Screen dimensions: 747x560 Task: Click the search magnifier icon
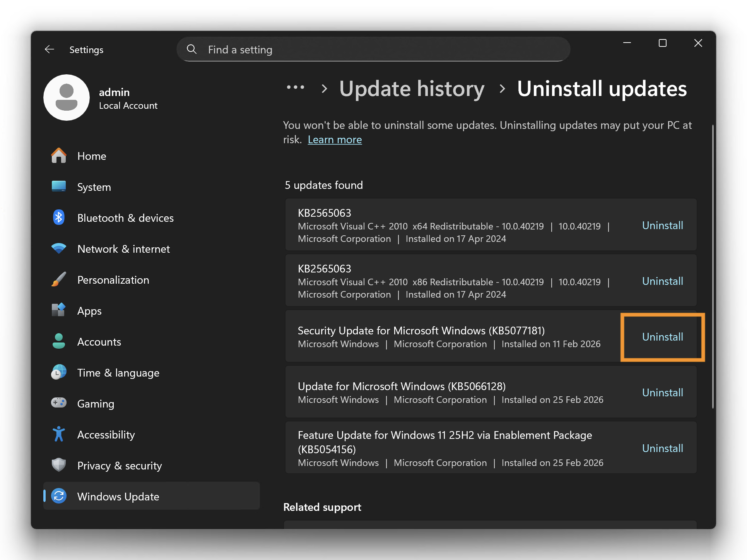click(x=191, y=49)
